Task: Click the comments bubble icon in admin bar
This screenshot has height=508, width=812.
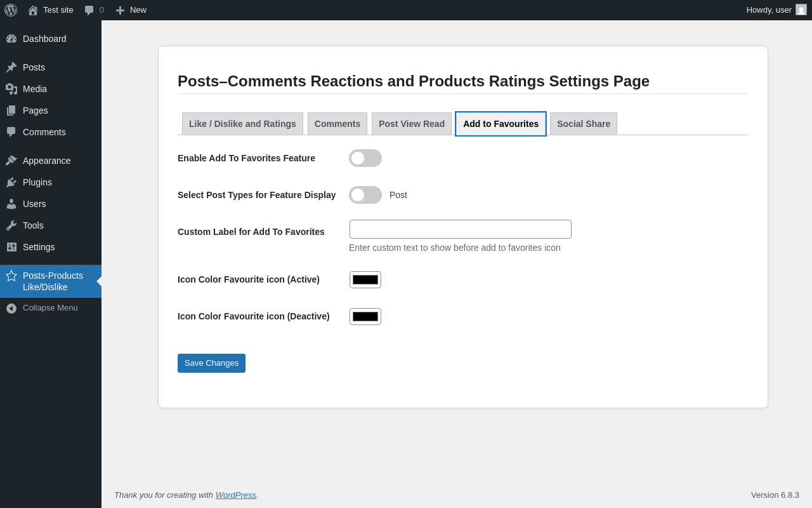Action: 89,10
